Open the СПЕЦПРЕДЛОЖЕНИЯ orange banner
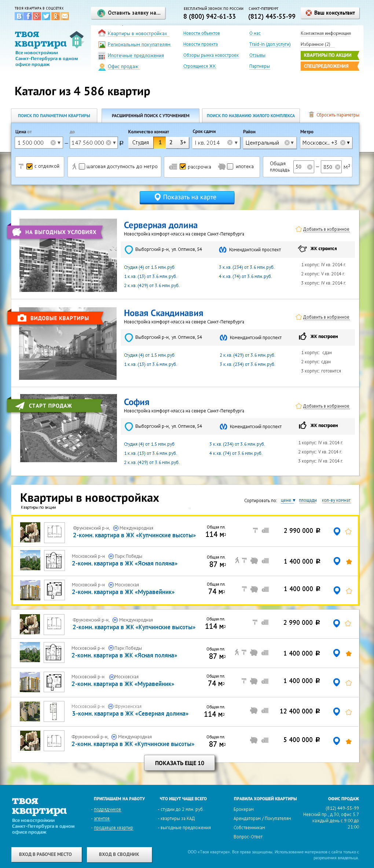The width and height of the screenshot is (374, 868). coord(329,66)
